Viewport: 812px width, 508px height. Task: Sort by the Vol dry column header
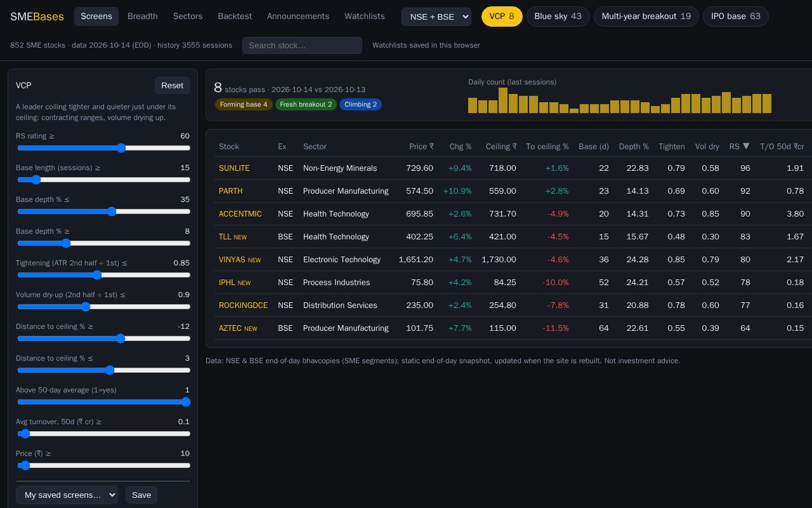tap(707, 147)
